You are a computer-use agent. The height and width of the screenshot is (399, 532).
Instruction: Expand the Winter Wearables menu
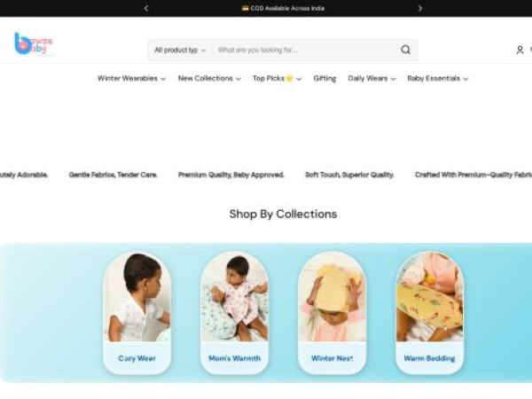(x=131, y=78)
